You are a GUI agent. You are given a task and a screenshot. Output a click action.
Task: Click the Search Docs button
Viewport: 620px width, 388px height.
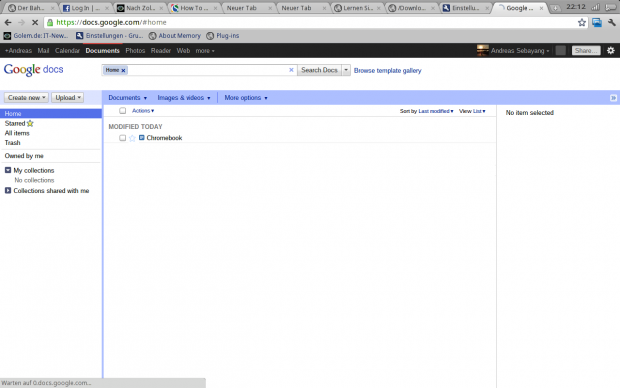(x=319, y=70)
